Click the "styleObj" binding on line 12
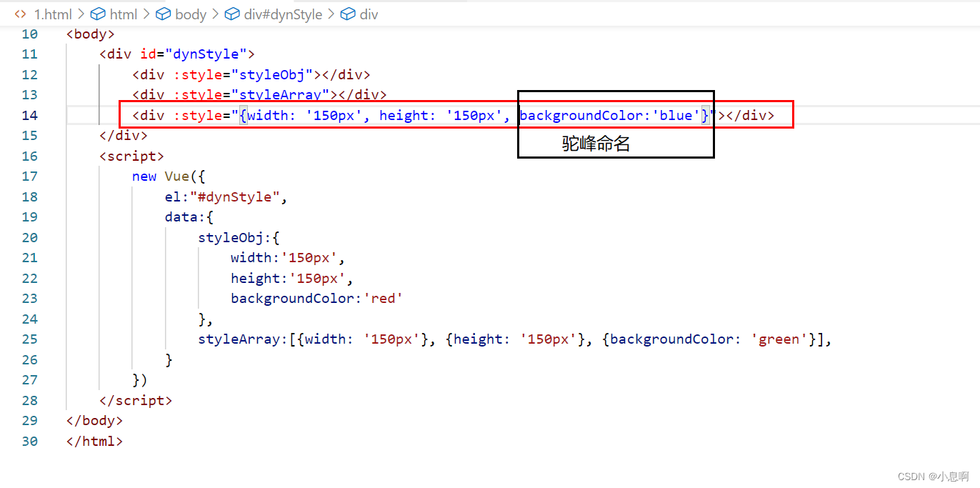This screenshot has width=980, height=488. [x=272, y=74]
